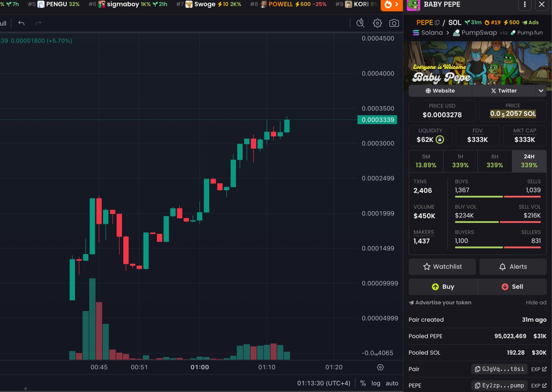Click the 31m pair age sprout badge
This screenshot has width=552, height=392.
[x=473, y=22]
